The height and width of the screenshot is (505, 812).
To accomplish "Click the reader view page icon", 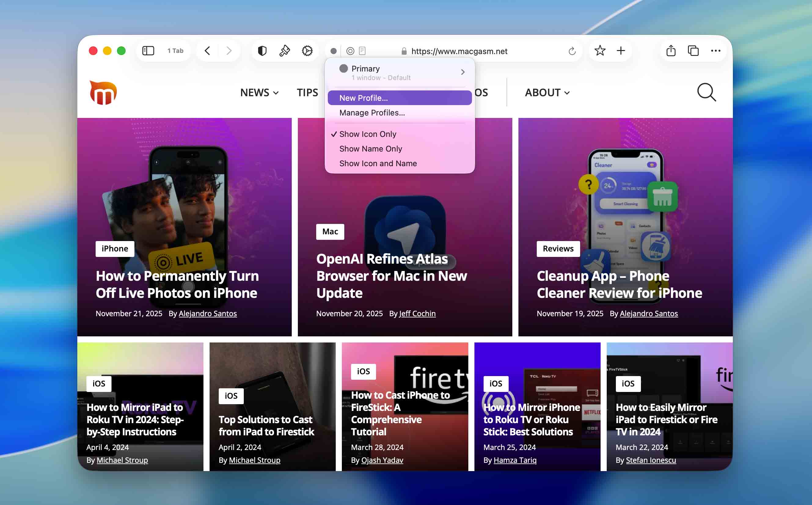I will pos(362,51).
